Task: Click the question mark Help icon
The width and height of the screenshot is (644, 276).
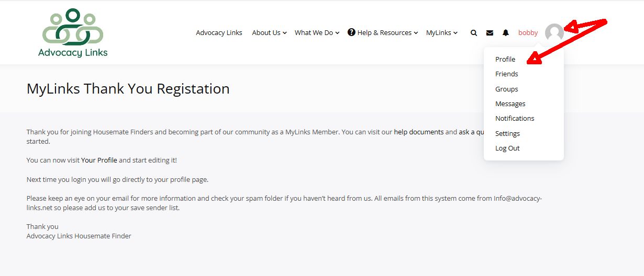Action: pyautogui.click(x=351, y=32)
